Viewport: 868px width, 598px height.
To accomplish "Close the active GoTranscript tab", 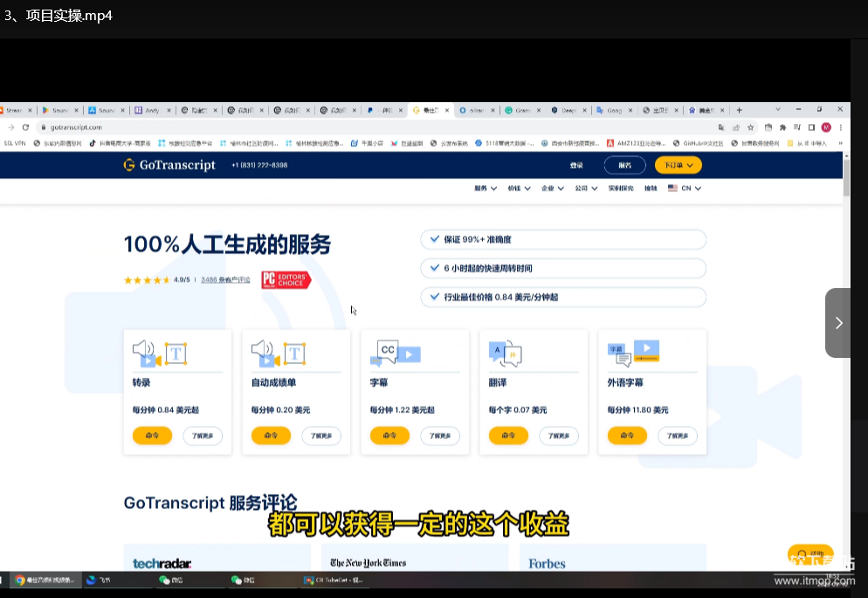I will [447, 110].
